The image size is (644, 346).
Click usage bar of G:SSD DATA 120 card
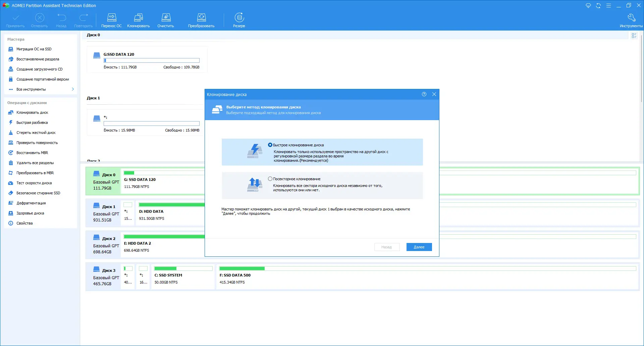(x=152, y=60)
